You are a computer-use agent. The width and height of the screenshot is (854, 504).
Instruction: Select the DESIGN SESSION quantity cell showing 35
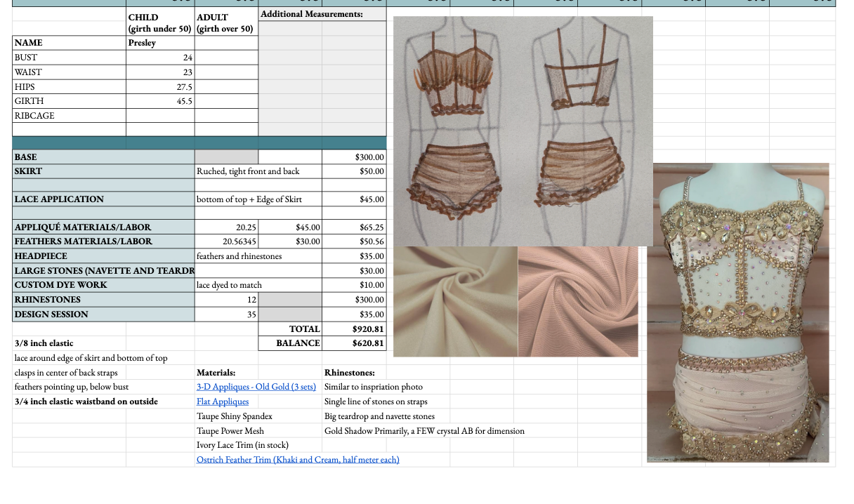coord(226,314)
